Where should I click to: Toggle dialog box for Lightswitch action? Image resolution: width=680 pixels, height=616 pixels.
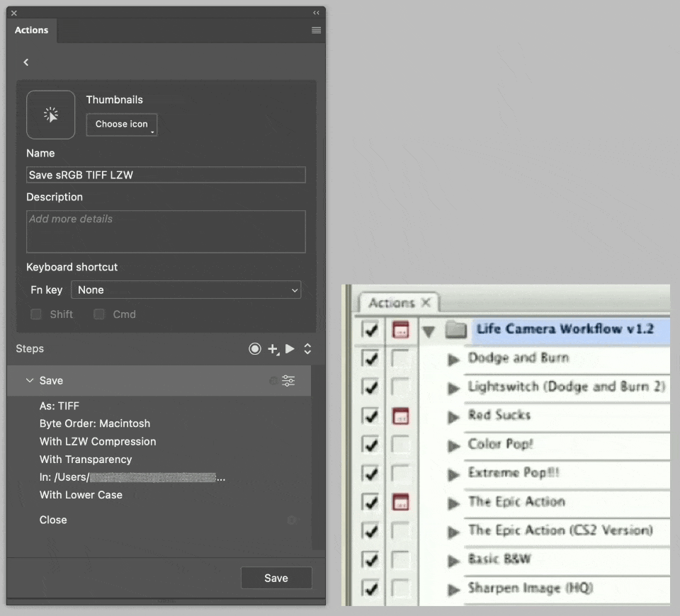pos(400,387)
